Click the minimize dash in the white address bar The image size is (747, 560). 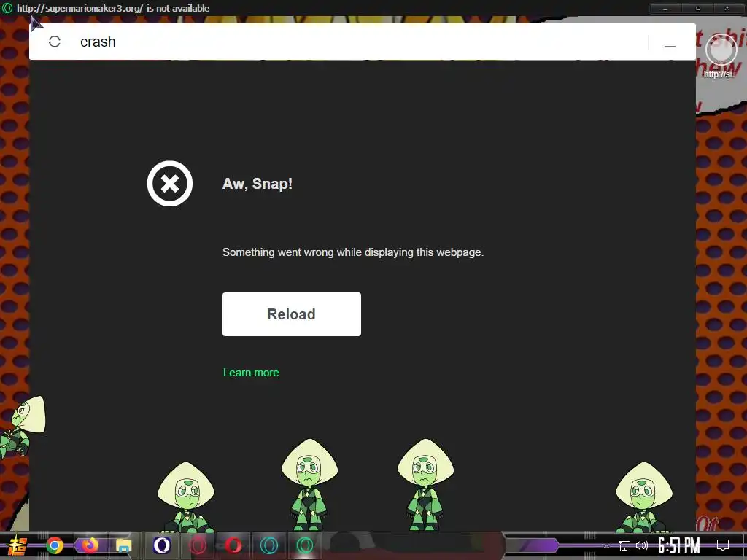670,46
